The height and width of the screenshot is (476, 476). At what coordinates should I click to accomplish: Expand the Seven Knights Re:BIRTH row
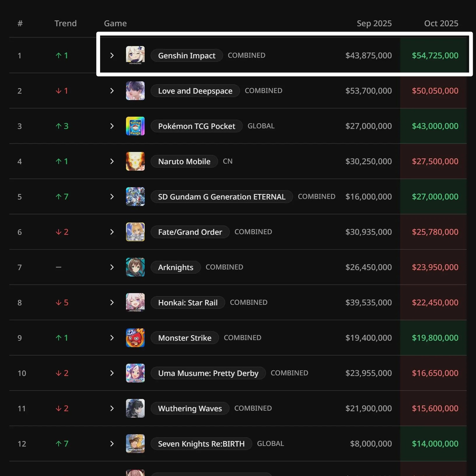112,444
